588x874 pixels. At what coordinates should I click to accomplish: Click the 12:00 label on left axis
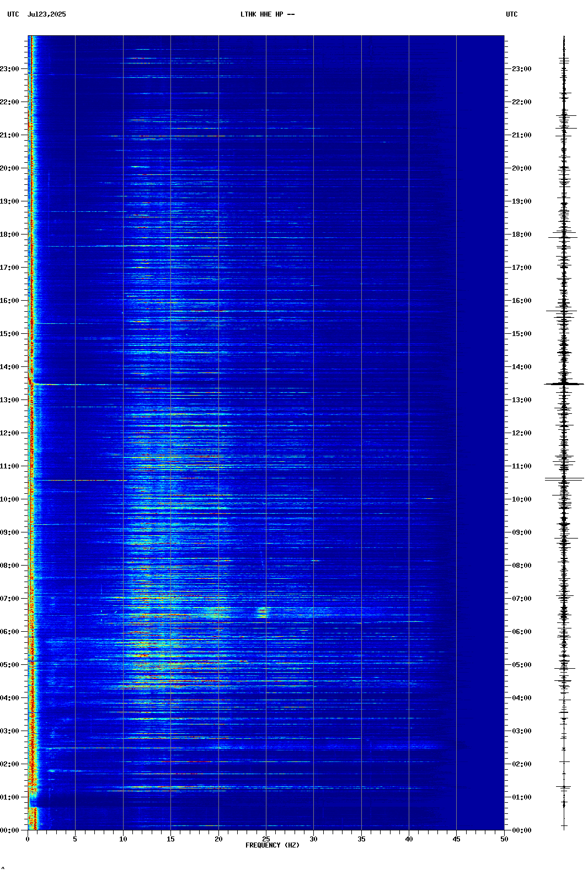coord(9,433)
